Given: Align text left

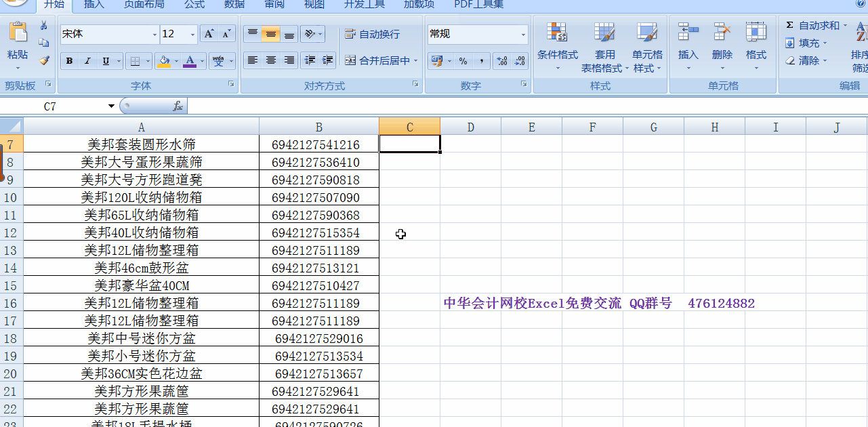Looking at the screenshot, I should 252,60.
